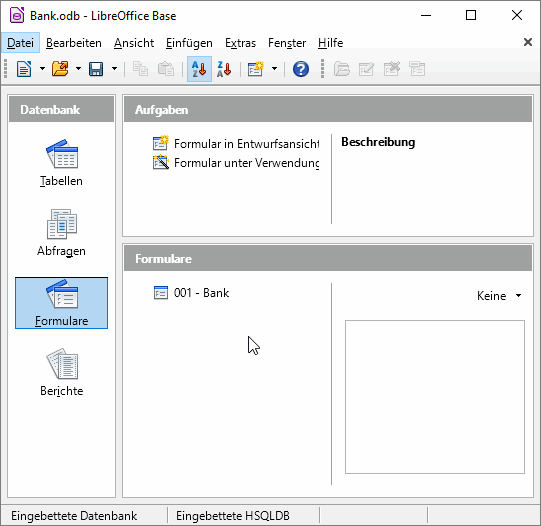Toggle Sort Ascending A-Z button
541x526 pixels.
pyautogui.click(x=199, y=69)
